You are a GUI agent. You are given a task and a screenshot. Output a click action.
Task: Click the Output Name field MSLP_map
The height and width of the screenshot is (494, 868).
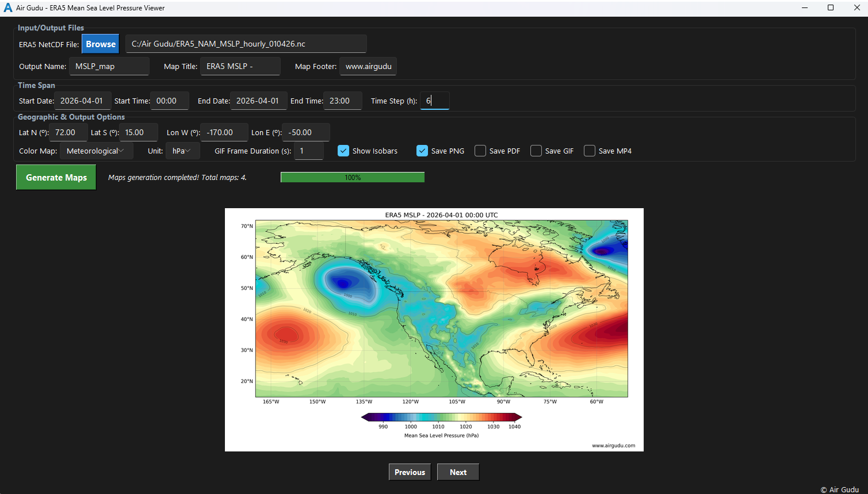(109, 66)
